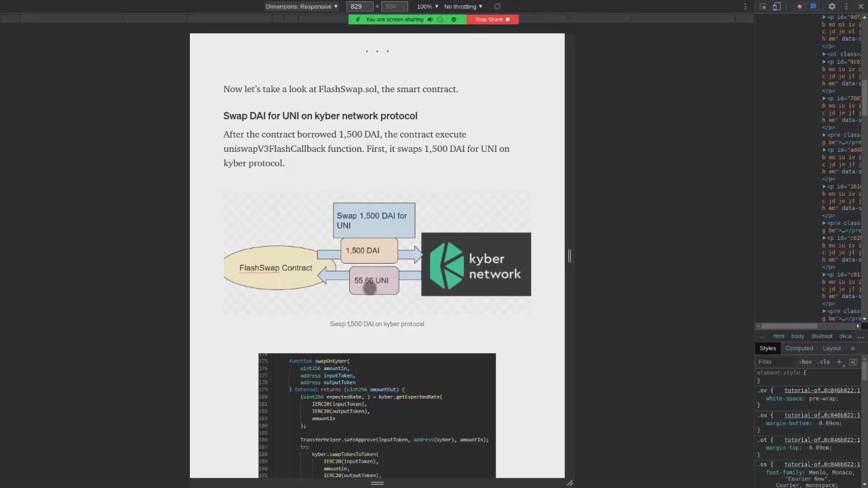The height and width of the screenshot is (488, 868).
Task: Click the Stop Share button
Action: [492, 19]
